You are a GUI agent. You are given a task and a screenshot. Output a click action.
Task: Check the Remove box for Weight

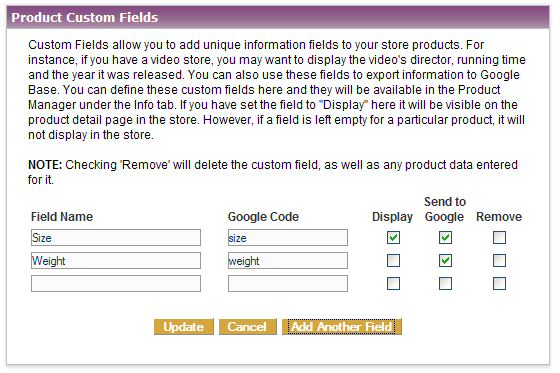499,260
